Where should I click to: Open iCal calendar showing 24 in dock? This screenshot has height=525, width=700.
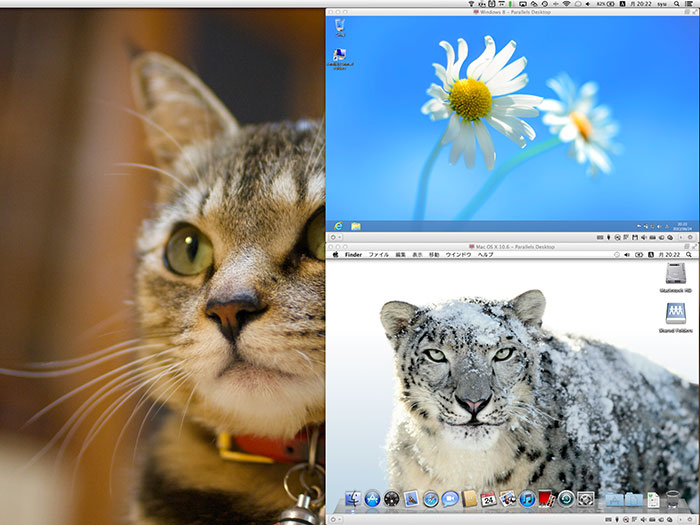click(488, 499)
